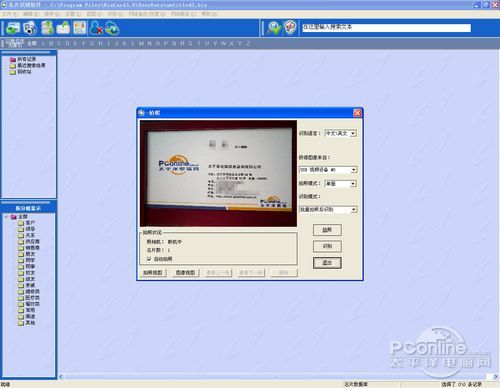500x388 pixels.
Task: Filter records by letter B
Action: click(51, 43)
